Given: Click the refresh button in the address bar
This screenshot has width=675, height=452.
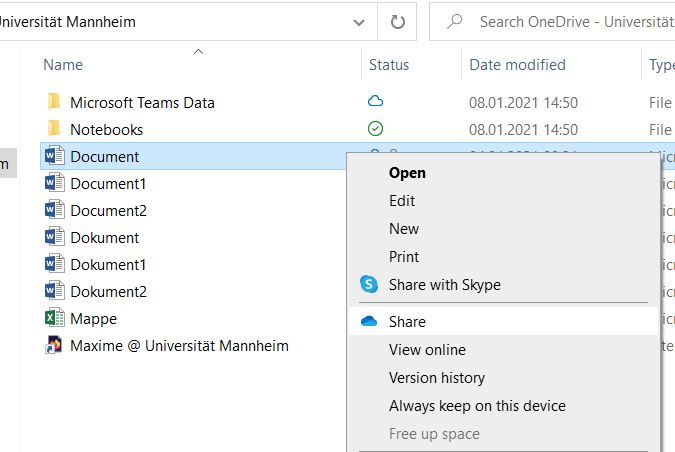Looking at the screenshot, I should pyautogui.click(x=397, y=22).
